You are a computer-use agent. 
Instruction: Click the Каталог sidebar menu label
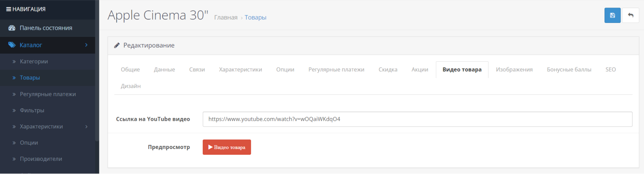pyautogui.click(x=31, y=45)
